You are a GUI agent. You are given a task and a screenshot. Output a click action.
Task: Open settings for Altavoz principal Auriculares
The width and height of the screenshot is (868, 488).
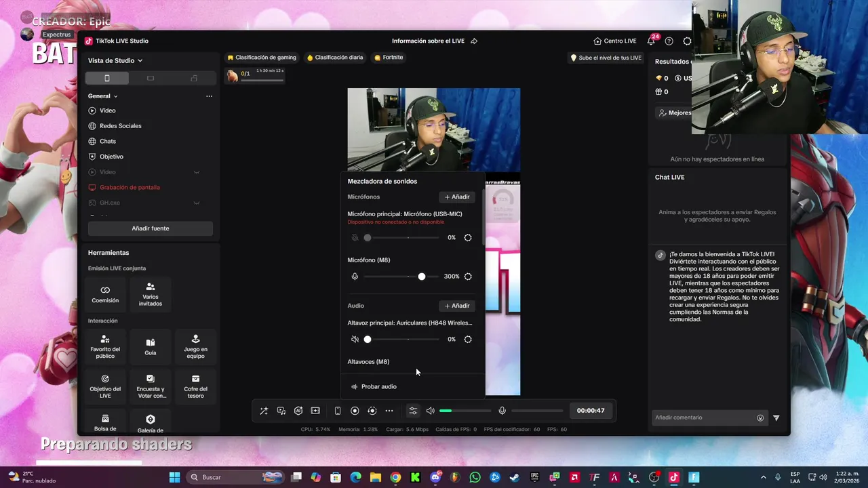tap(468, 339)
